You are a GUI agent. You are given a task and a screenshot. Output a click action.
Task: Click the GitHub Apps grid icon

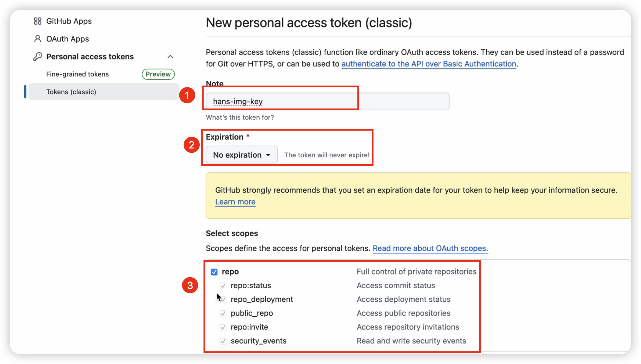point(37,21)
